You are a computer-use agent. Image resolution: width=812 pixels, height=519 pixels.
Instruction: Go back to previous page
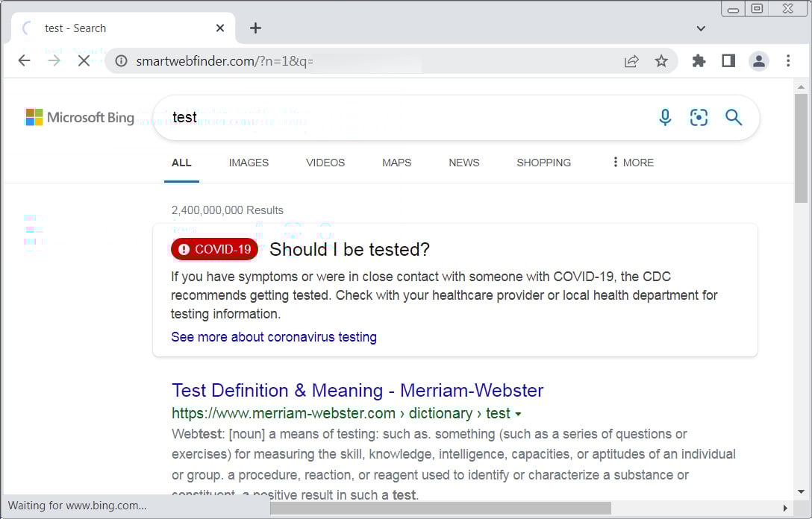[25, 61]
